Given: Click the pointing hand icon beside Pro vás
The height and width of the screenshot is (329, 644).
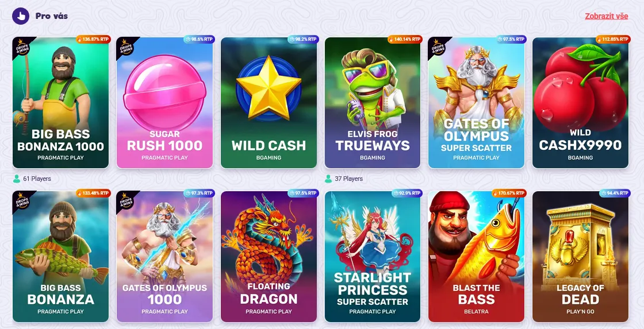Looking at the screenshot, I should tap(21, 16).
